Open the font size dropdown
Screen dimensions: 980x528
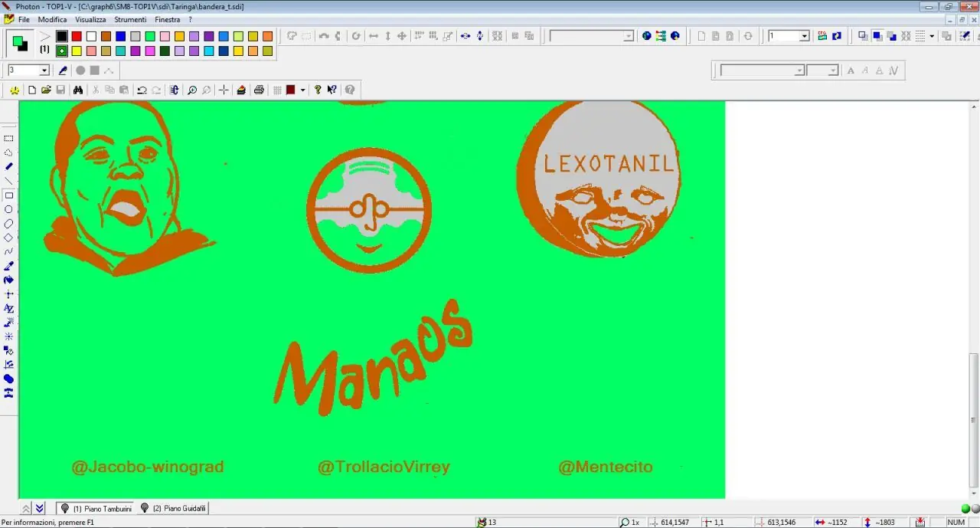coord(823,71)
